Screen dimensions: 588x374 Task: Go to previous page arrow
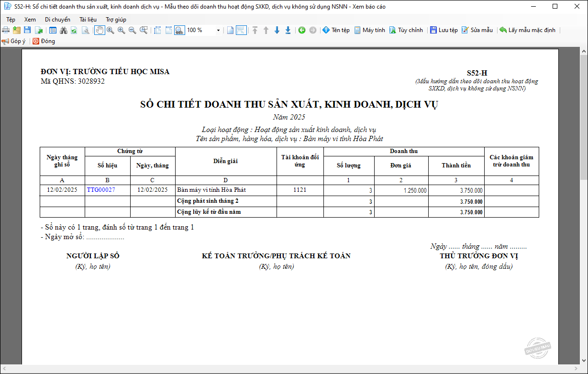pos(266,30)
